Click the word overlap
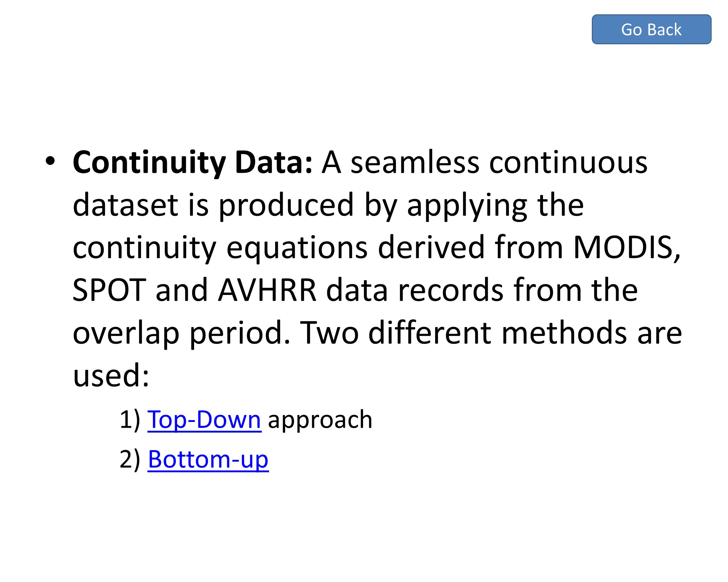The image size is (728, 582). 126,333
